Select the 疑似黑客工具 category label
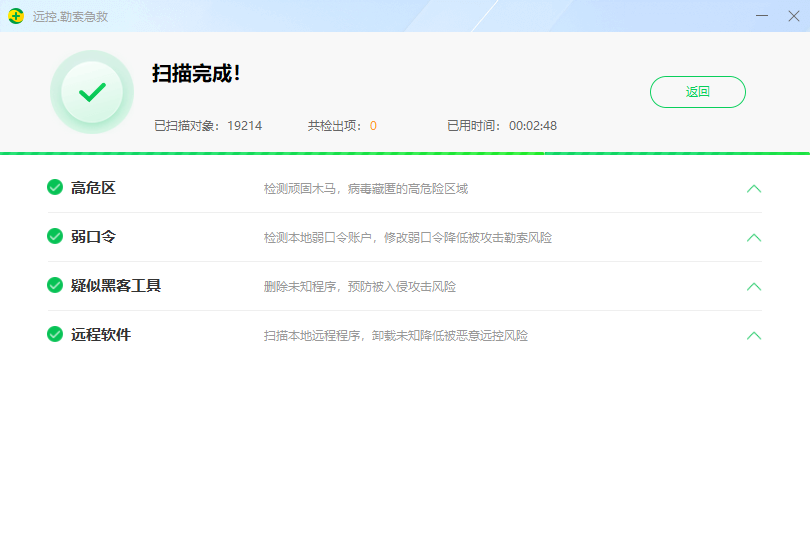This screenshot has height=535, width=810. (116, 286)
